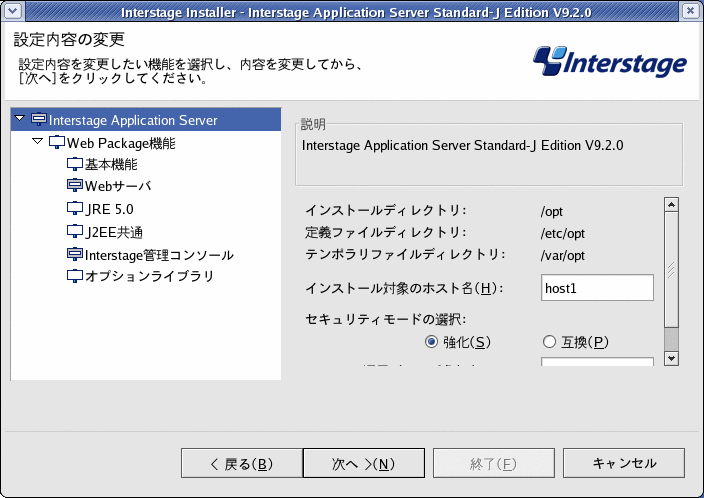
Task: Select オプションライブラリ in the tree
Action: [150, 276]
